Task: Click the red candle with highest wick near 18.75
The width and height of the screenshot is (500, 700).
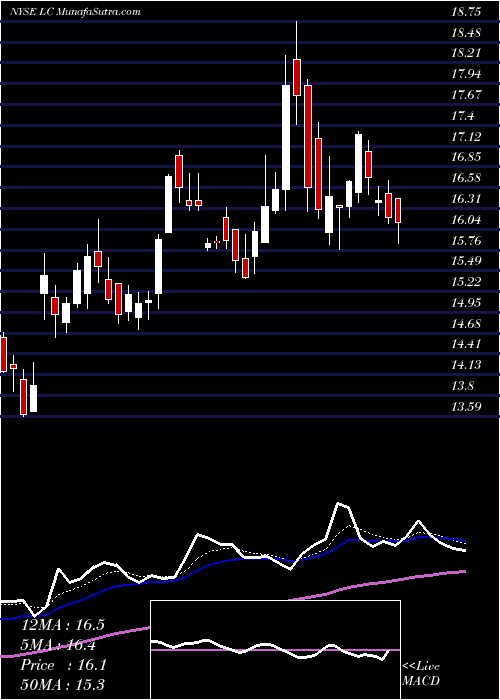Action: 297,77
